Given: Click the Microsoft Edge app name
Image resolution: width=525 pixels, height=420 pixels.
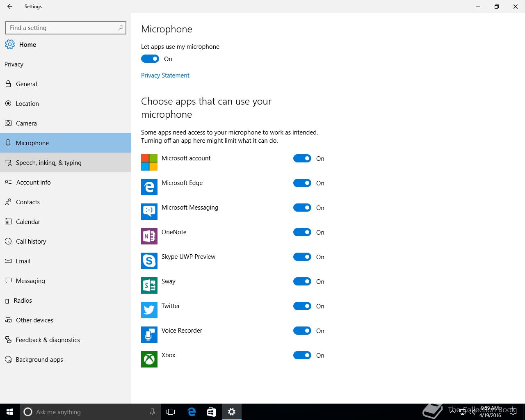Looking at the screenshot, I should click(182, 183).
